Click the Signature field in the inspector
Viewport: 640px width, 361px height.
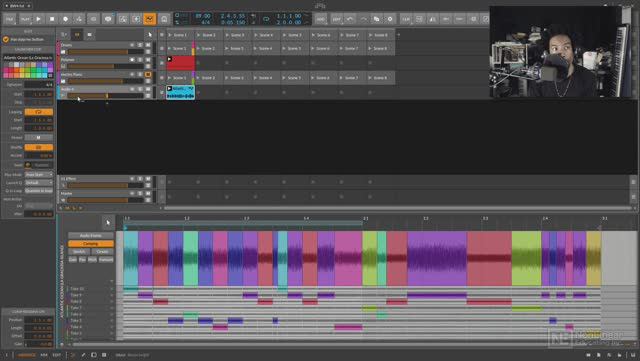[x=39, y=85]
